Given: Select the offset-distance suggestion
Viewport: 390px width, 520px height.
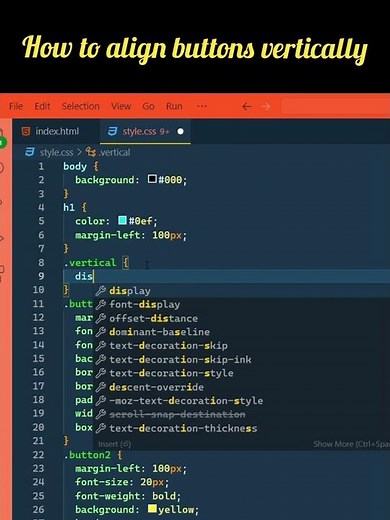Looking at the screenshot, I should (241, 318).
